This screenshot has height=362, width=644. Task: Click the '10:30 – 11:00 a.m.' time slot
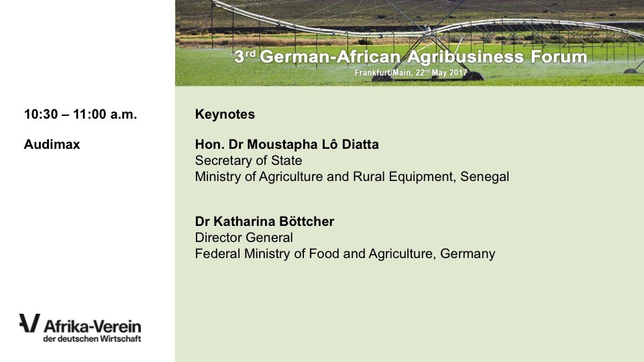click(80, 114)
